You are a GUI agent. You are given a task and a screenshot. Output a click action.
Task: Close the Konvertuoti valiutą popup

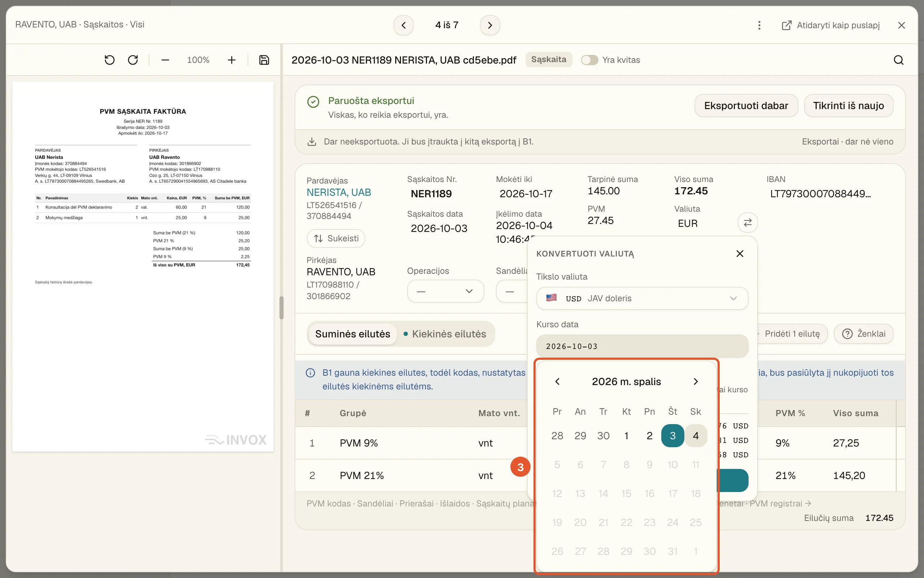[x=740, y=254]
